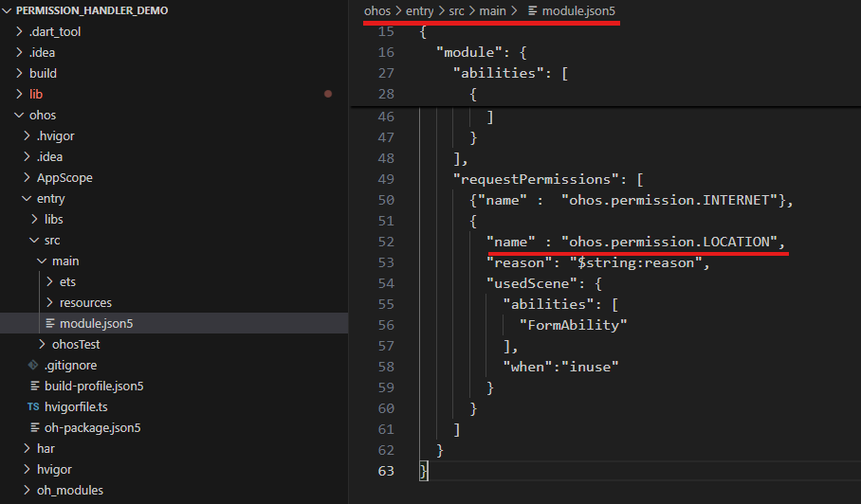Screen dimensions: 861x504
Task: Expand the AppScope folder chevron
Action: (x=27, y=178)
